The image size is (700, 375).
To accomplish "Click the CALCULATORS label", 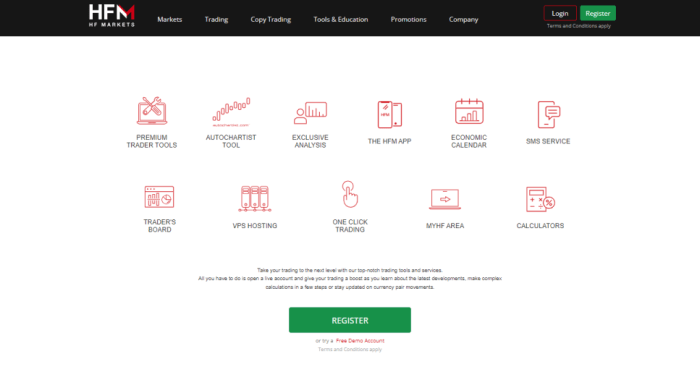I will pos(540,226).
